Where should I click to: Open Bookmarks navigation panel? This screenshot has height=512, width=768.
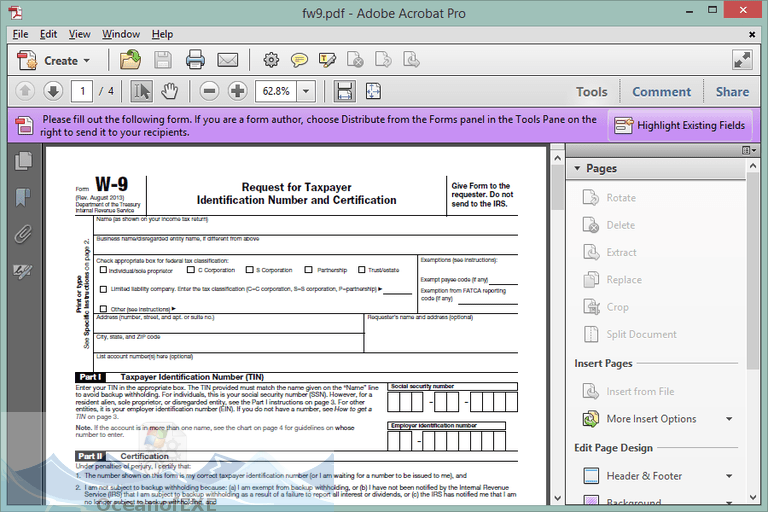click(x=23, y=197)
